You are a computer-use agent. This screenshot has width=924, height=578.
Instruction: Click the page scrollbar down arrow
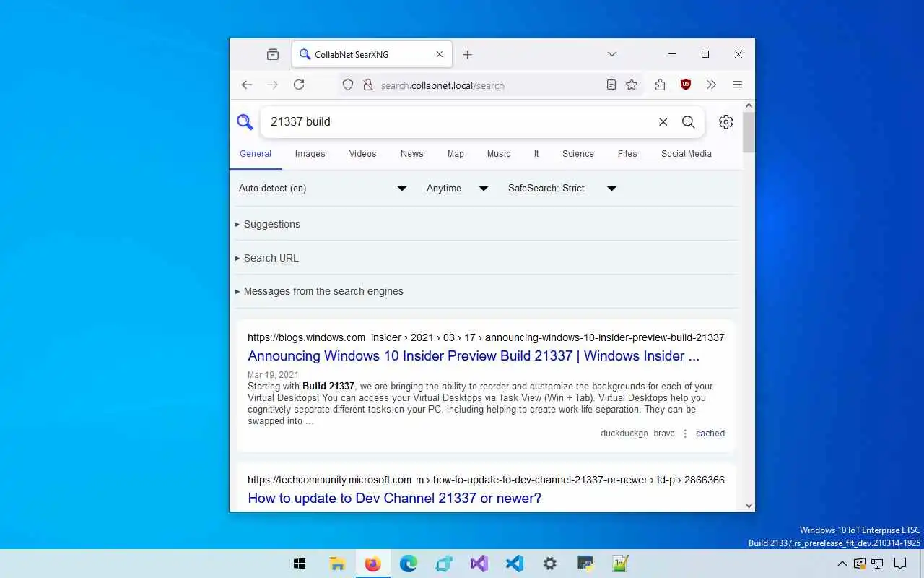pos(749,506)
